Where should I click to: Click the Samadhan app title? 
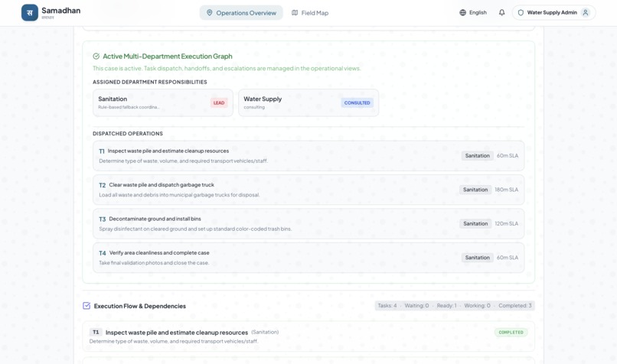tap(61, 11)
